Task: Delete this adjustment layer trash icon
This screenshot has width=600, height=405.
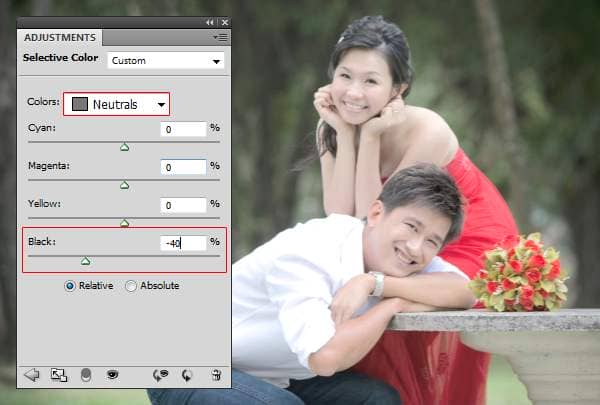Action: (216, 375)
